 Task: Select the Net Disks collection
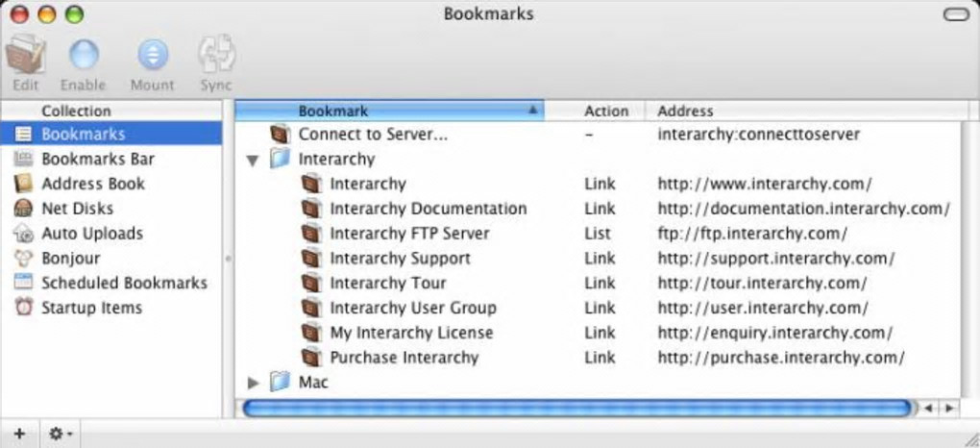[x=110, y=209]
